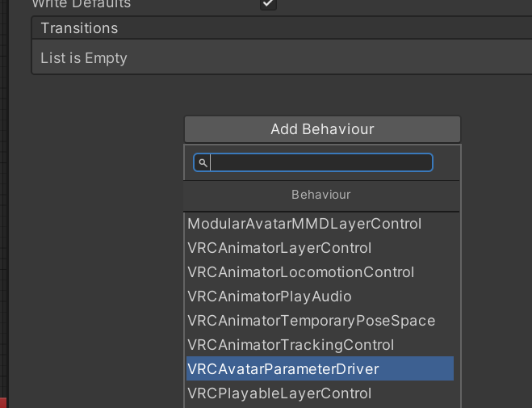This screenshot has height=408, width=532.
Task: Choose VRCAnimatorLayerControl behaviour
Action: (x=279, y=248)
